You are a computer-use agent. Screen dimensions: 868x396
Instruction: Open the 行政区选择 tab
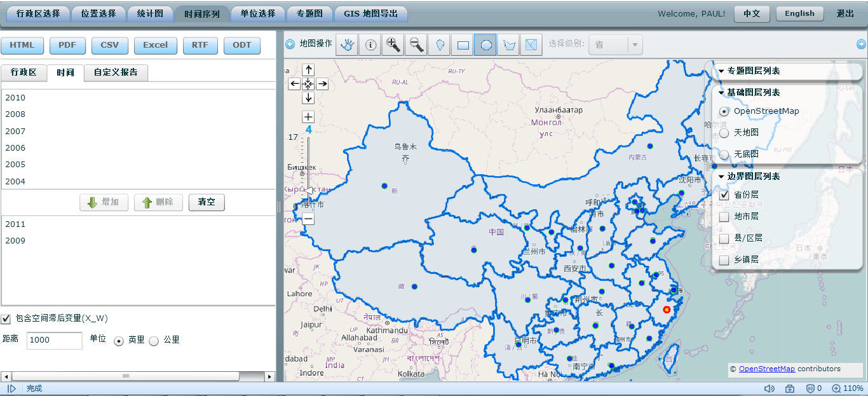coord(38,13)
